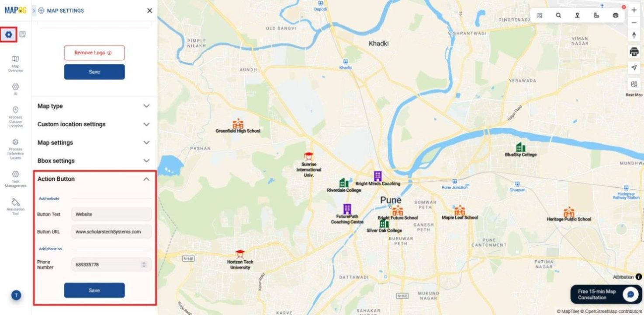Click the Button URL input field
The image size is (644, 315).
(111, 232)
